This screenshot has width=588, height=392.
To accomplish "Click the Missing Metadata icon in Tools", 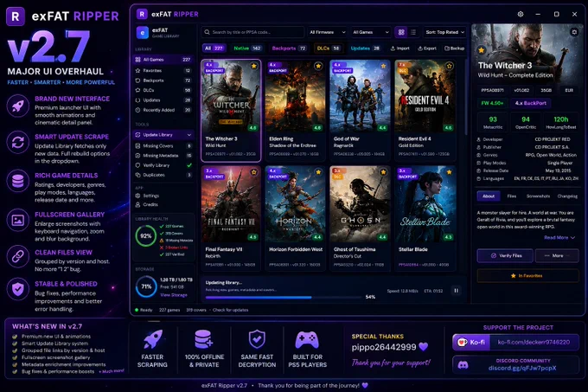I will (137, 155).
